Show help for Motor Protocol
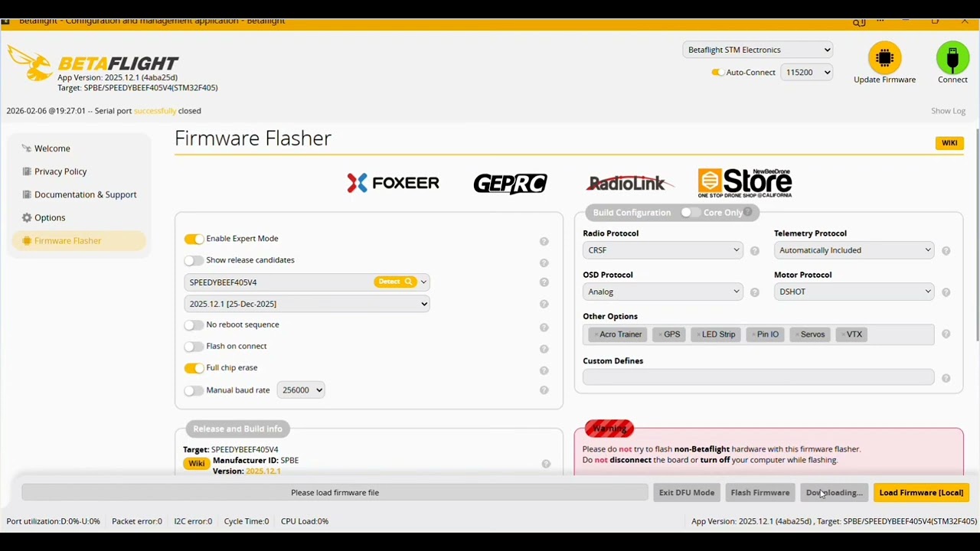This screenshot has width=980, height=551. coord(946,292)
